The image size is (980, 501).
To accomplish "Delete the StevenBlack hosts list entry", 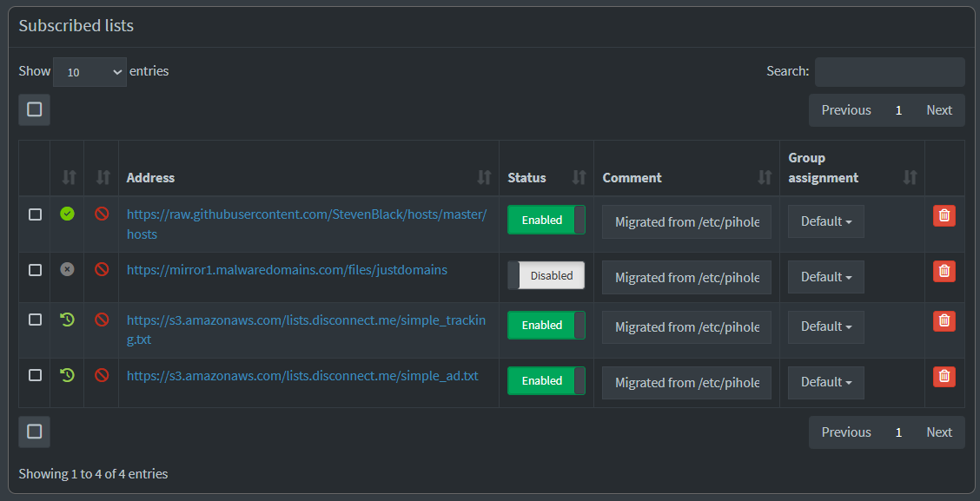I will (944, 216).
